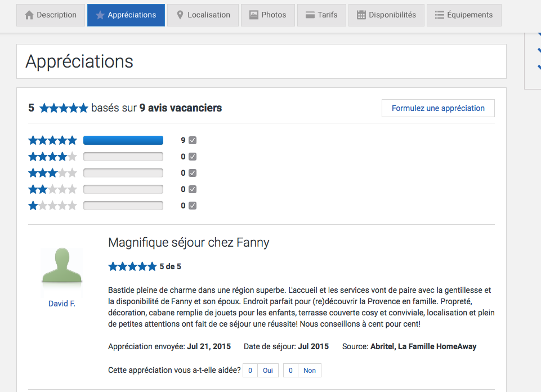
Task: Switch to the Disponibilités tab
Action: pos(386,15)
